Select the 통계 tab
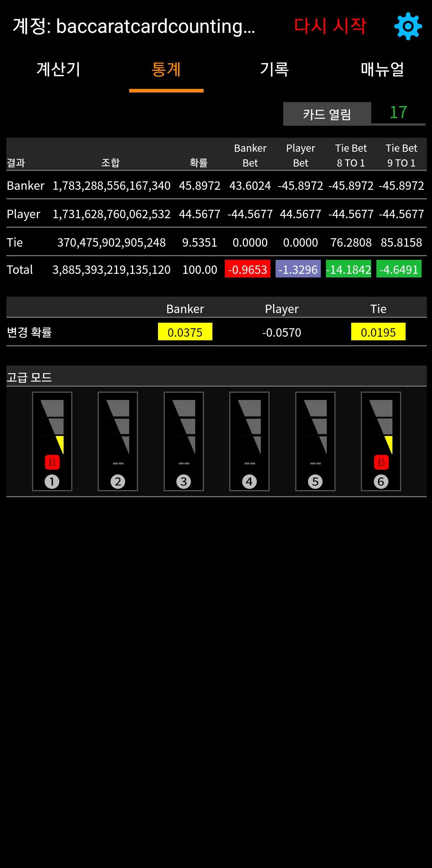The height and width of the screenshot is (868, 432). [x=166, y=70]
